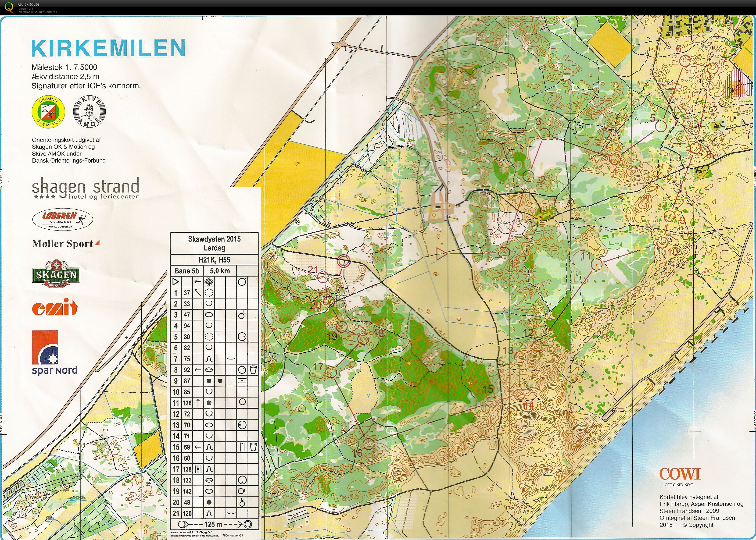
Task: Click the northwest arrow in control row 1
Action: coord(198,293)
